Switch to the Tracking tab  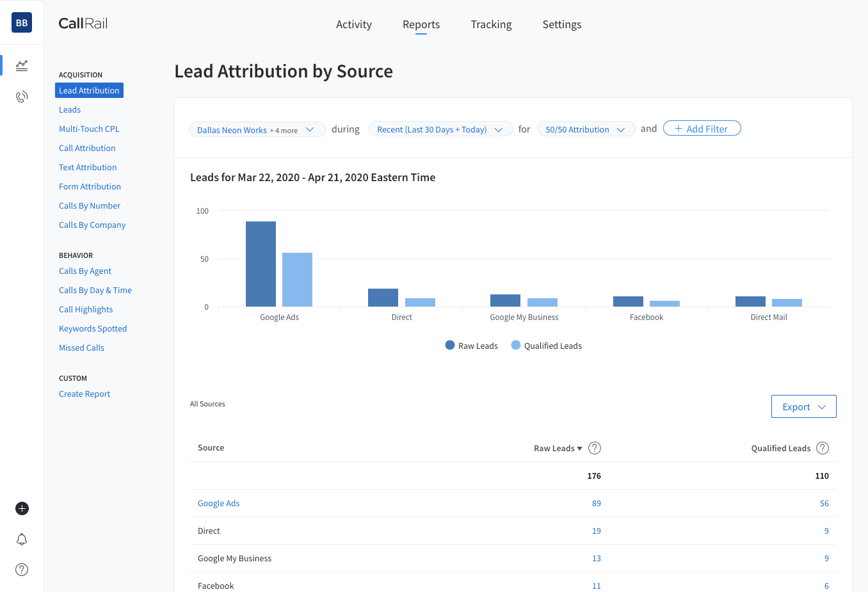[x=491, y=24]
